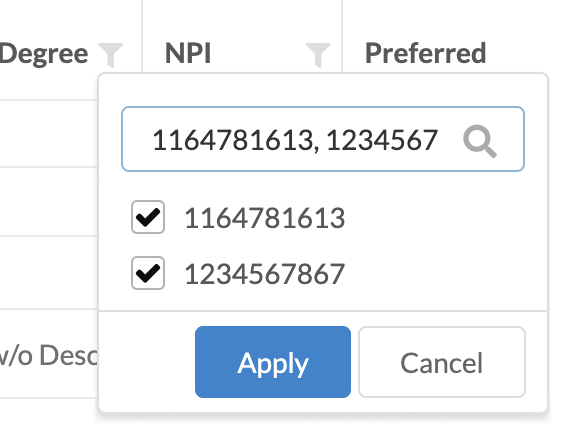Click the NPI column filter funnel
The image size is (576, 433).
(318, 55)
